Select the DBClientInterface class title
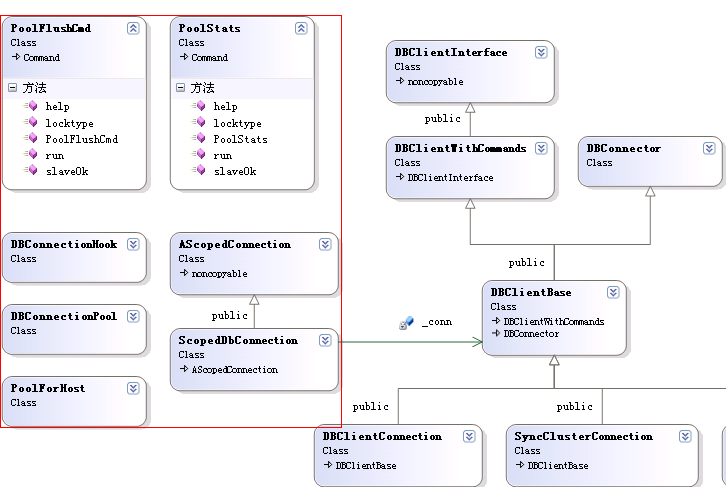 (x=451, y=52)
